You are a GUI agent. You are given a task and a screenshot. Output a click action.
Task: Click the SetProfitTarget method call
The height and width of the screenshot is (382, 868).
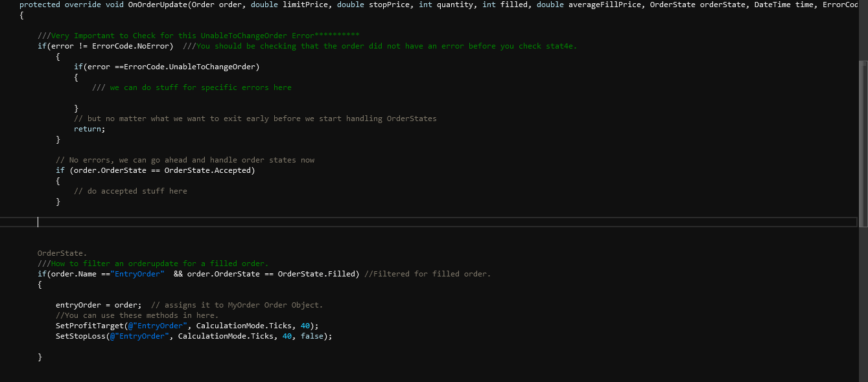[89, 326]
